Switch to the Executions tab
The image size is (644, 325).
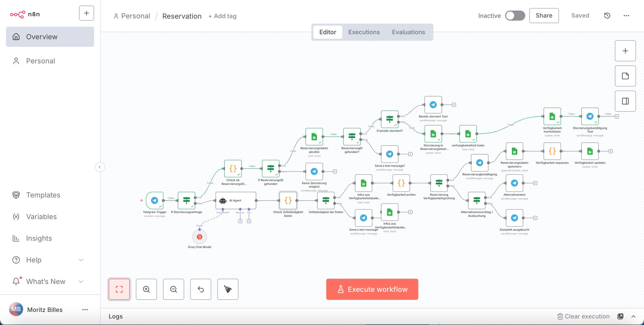[x=364, y=32]
